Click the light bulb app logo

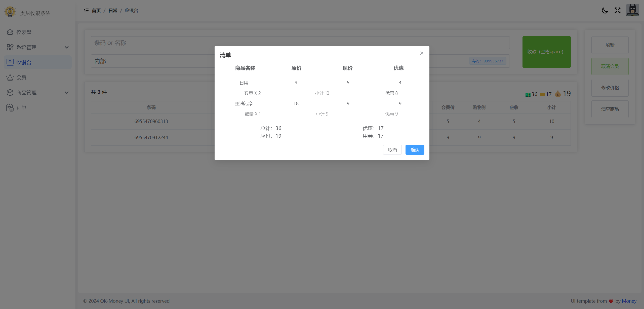pyautogui.click(x=10, y=12)
